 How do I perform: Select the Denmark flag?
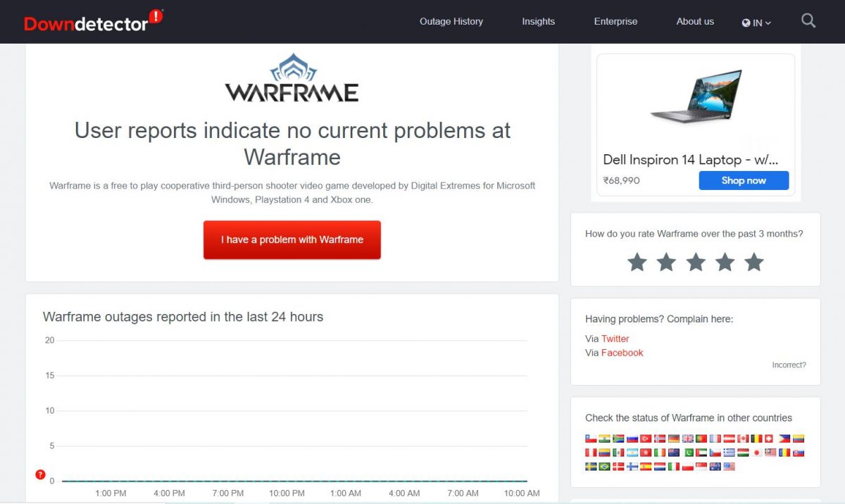618,467
